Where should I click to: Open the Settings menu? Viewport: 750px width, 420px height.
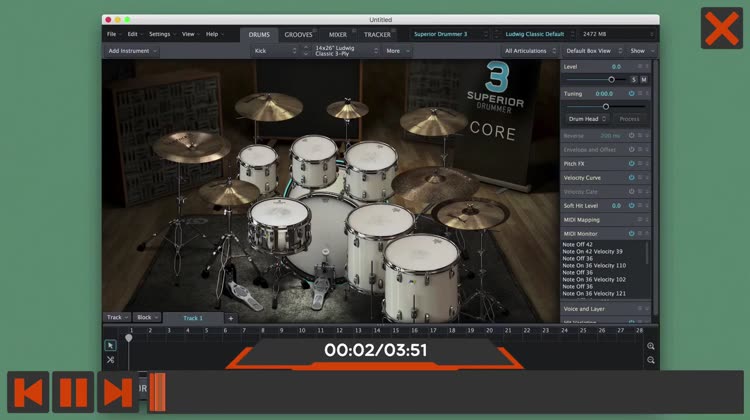[162, 34]
